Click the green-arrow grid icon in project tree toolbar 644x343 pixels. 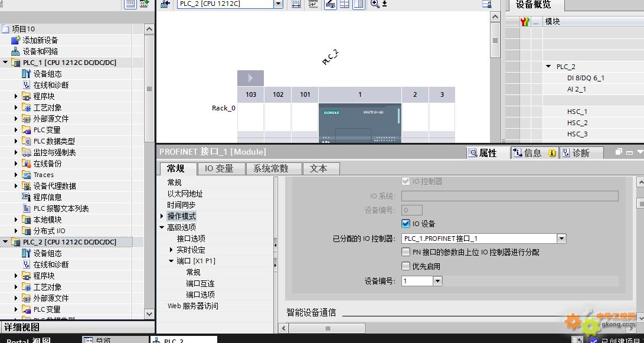(x=144, y=4)
